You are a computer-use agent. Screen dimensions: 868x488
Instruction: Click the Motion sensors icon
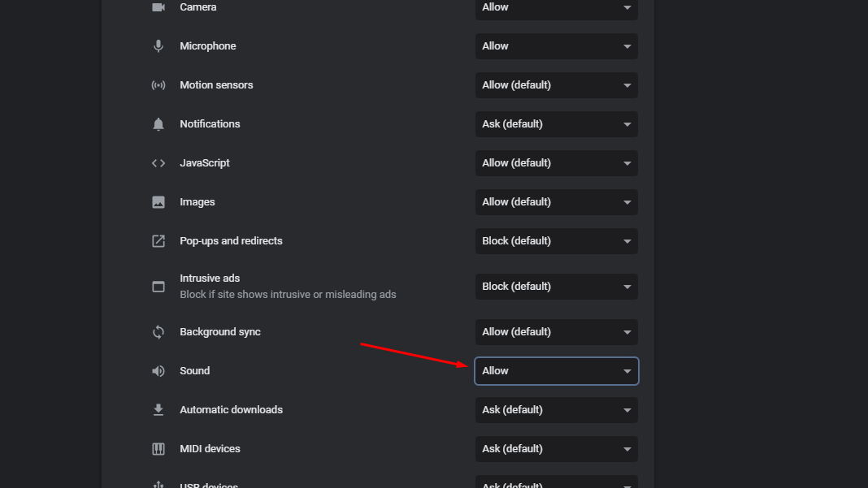[158, 85]
